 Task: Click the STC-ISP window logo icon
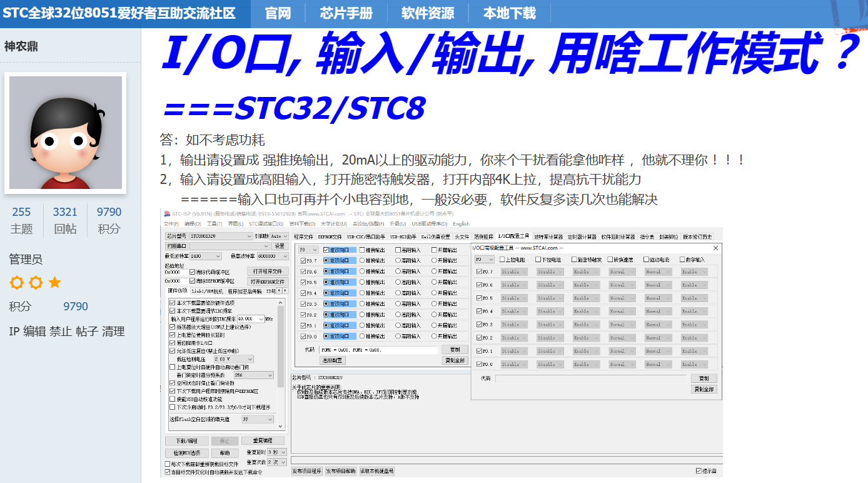(167, 214)
